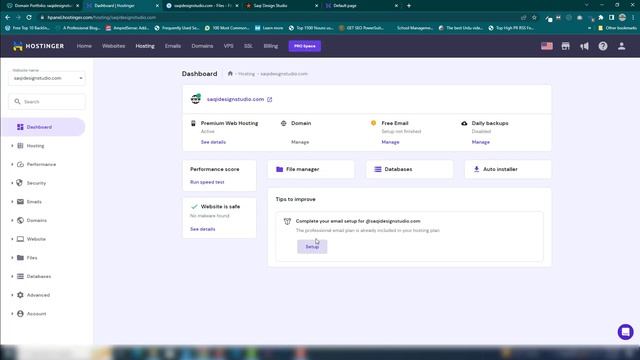Click the home breadcrumb icon
Image resolution: width=640 pixels, height=360 pixels.
pyautogui.click(x=230, y=74)
